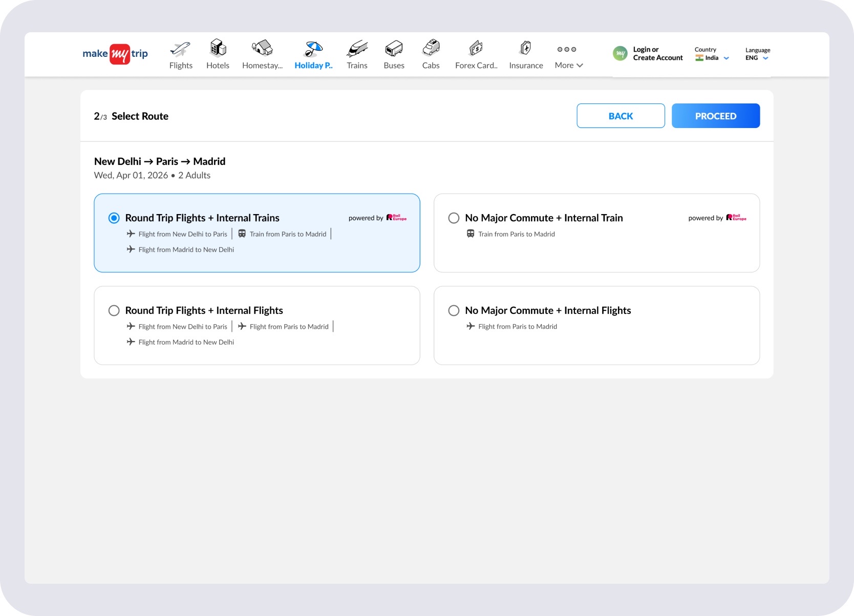854x616 pixels.
Task: Select No Major Commute + Internal Train radio
Action: point(454,218)
